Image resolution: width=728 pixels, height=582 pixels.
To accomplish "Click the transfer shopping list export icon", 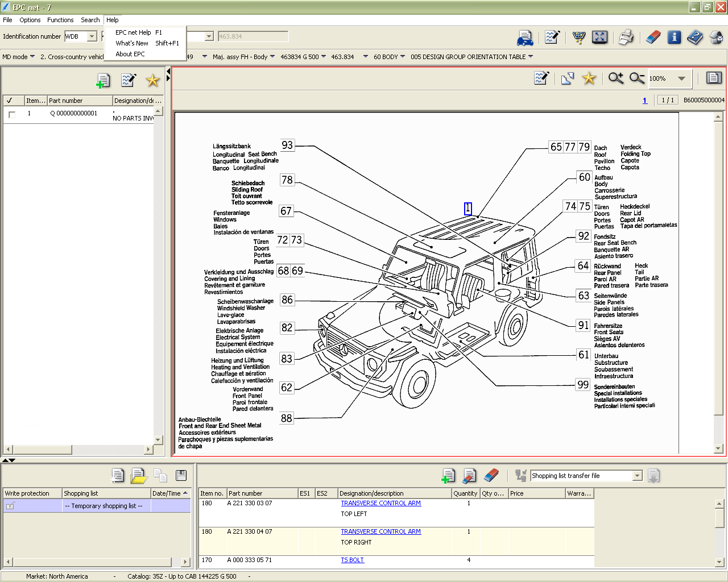I will point(654,476).
